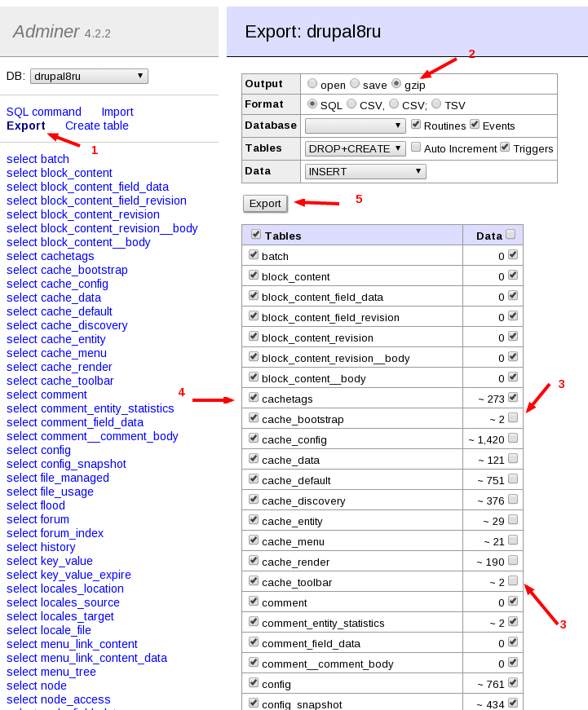The image size is (588, 710).
Task: Choose gzip output option
Action: pos(396,83)
